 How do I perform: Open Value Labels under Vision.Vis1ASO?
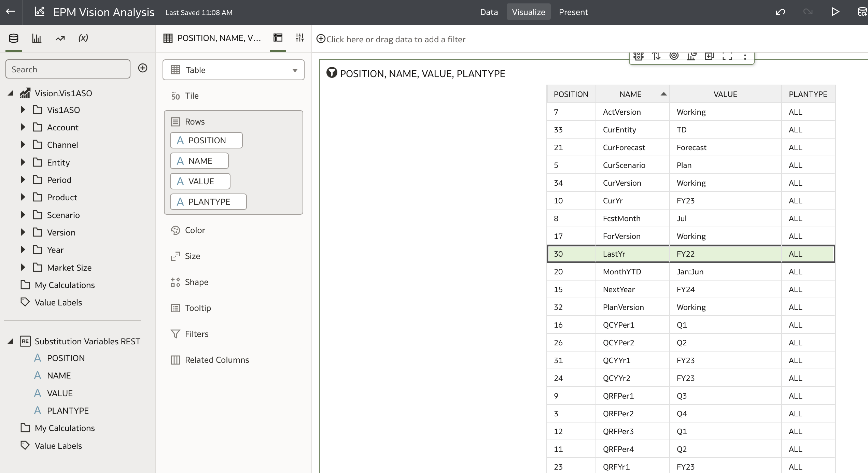(58, 302)
